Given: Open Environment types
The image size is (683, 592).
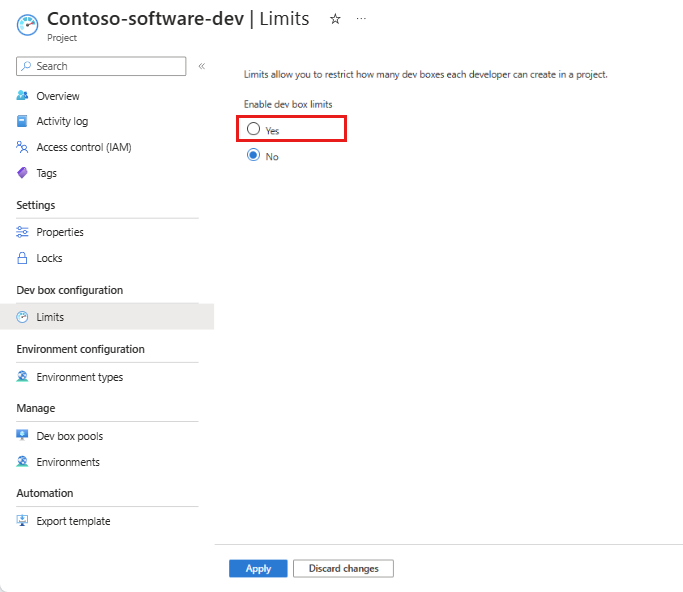Looking at the screenshot, I should click(80, 377).
